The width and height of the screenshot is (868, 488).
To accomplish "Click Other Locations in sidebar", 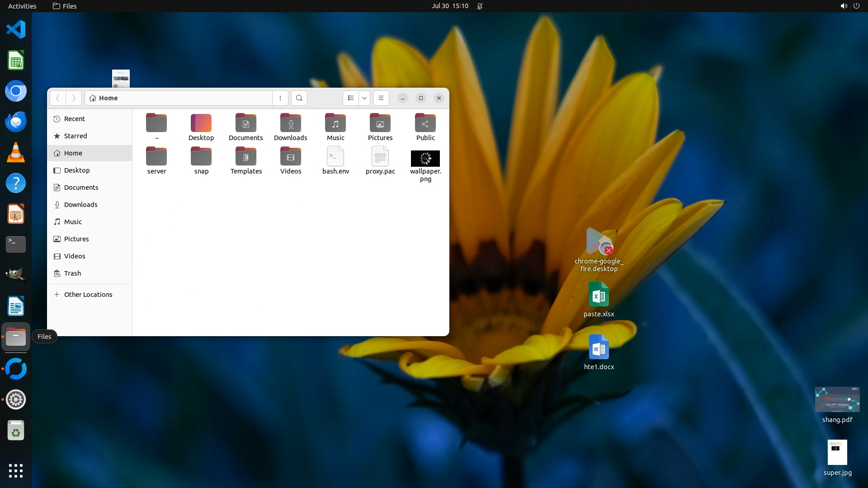I will point(88,295).
